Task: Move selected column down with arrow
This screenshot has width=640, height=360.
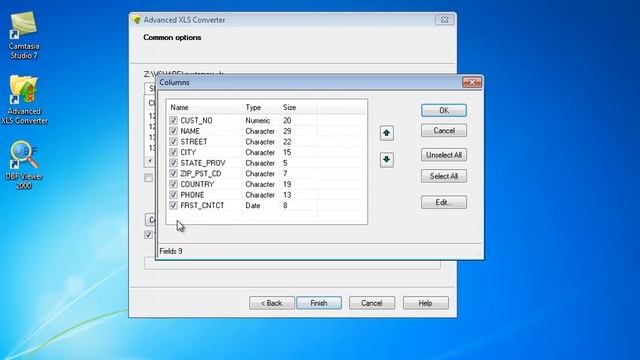Action: [387, 160]
